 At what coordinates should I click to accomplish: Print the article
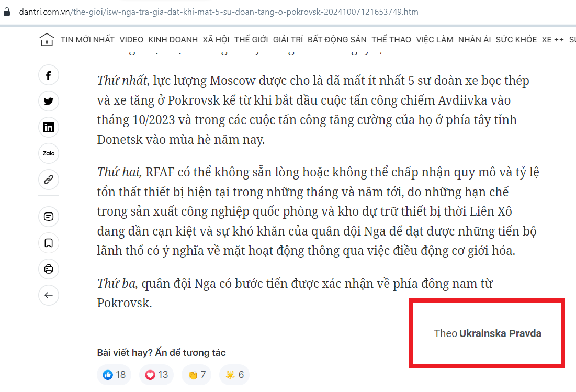point(49,269)
